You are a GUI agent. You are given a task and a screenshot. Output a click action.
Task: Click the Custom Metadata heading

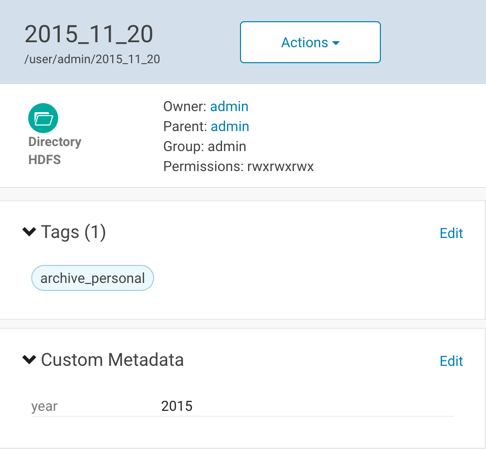click(112, 360)
